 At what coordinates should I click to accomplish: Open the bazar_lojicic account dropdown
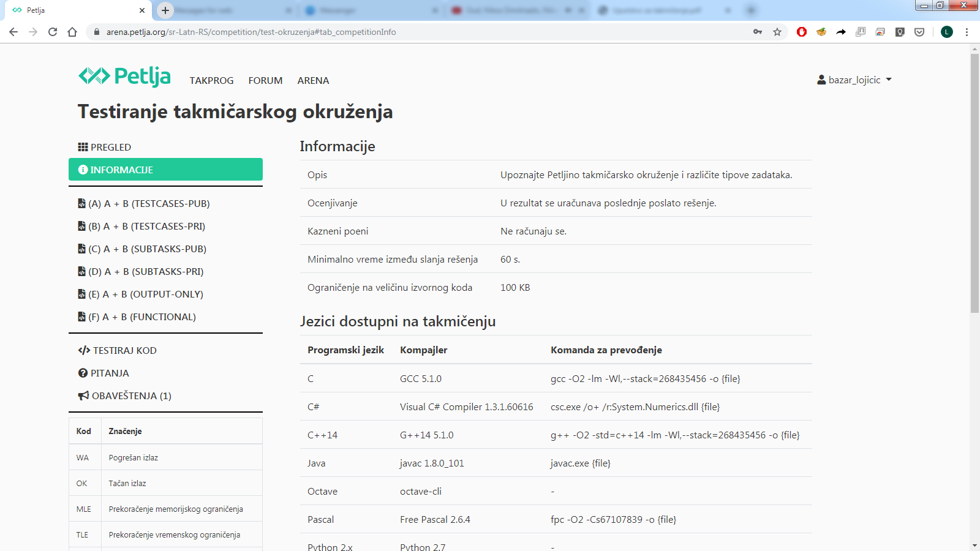[x=854, y=80]
